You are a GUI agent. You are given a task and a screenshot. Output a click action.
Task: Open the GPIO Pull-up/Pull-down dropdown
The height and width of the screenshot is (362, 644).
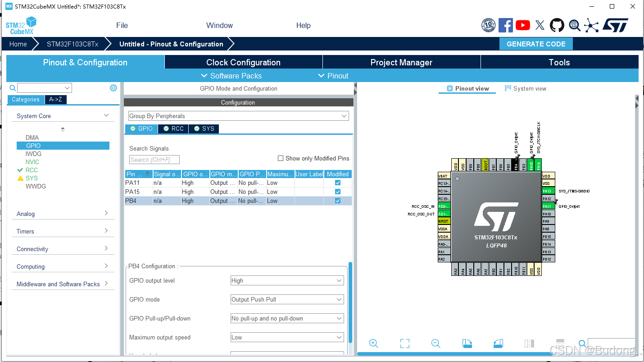tap(287, 318)
